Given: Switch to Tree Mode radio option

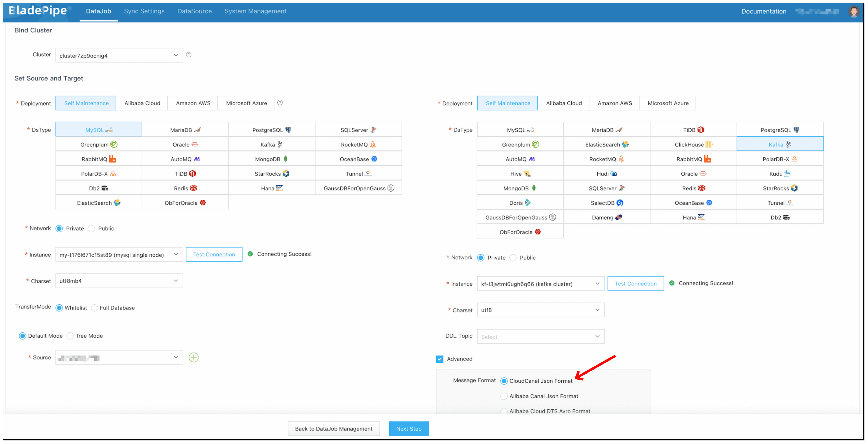Looking at the screenshot, I should click(70, 336).
